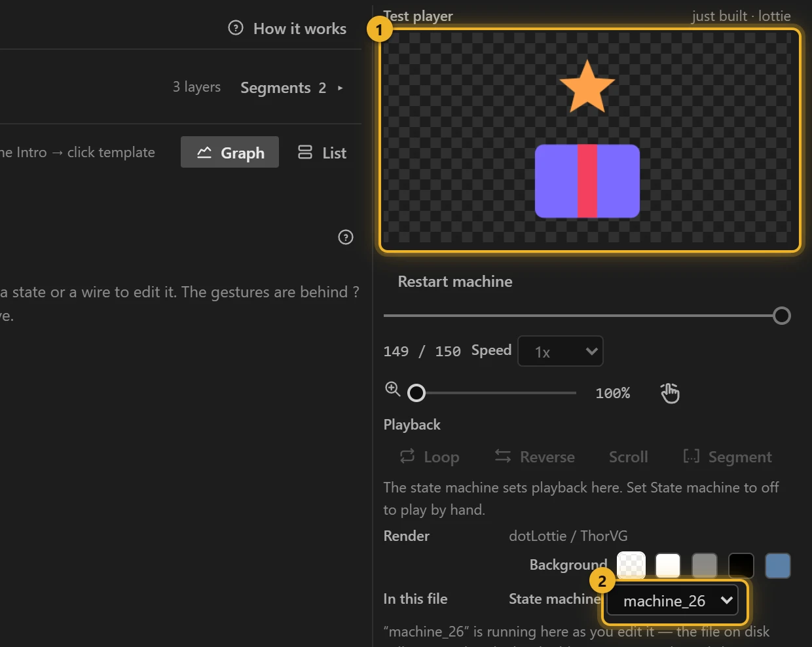Viewport: 812px width, 647px height.
Task: Toggle Loop playback
Action: click(430, 456)
